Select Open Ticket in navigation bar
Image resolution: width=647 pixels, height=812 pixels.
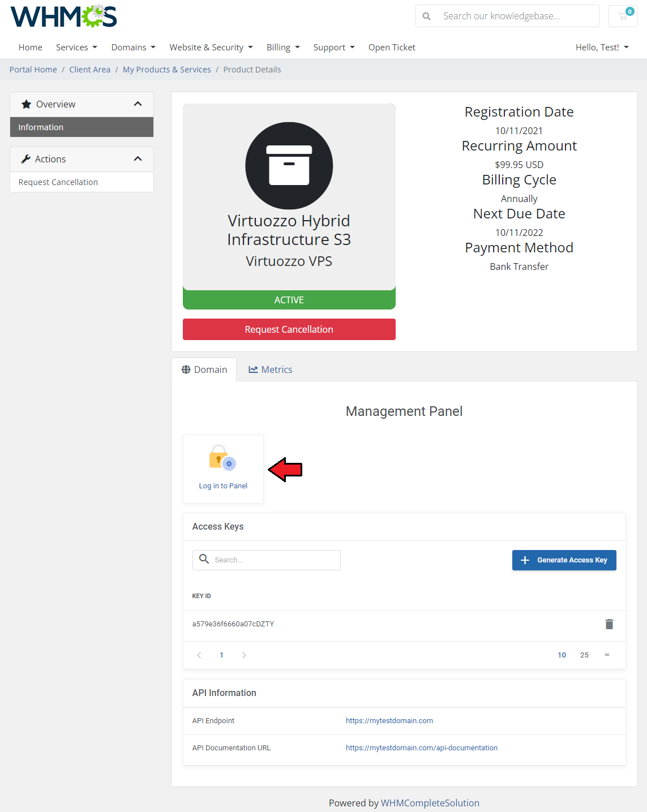392,48
